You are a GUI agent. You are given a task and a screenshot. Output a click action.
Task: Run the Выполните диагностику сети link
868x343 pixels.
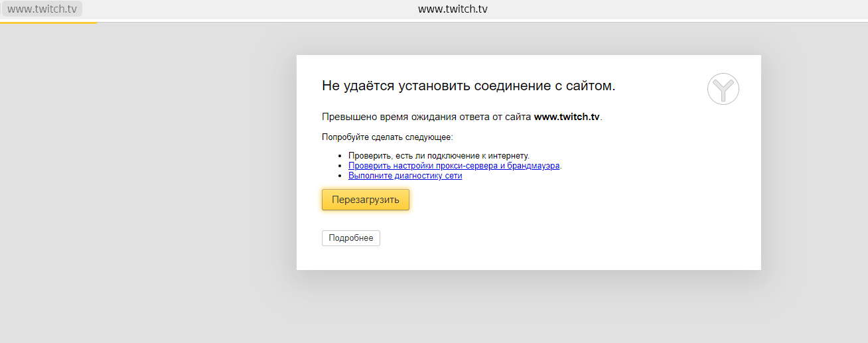pos(405,176)
